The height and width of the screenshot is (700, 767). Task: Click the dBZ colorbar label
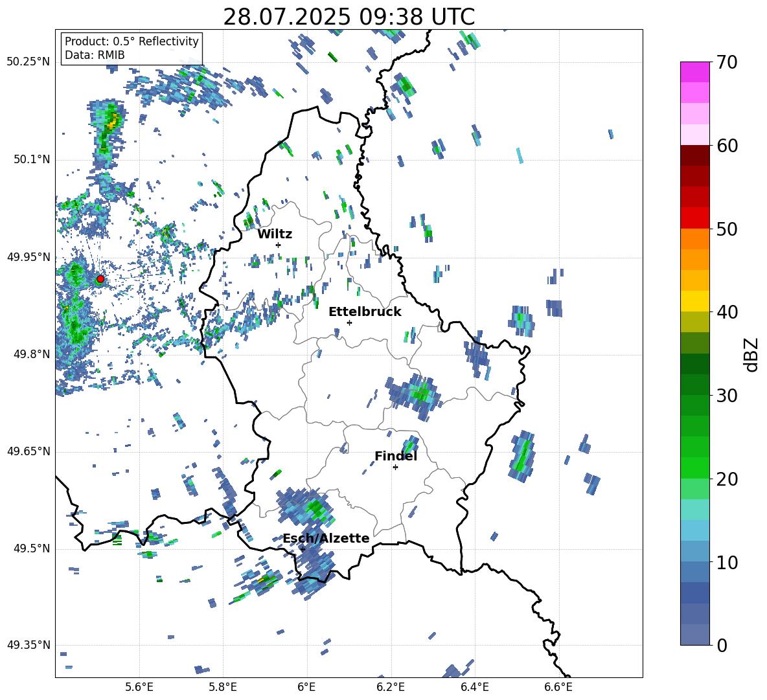(x=751, y=354)
